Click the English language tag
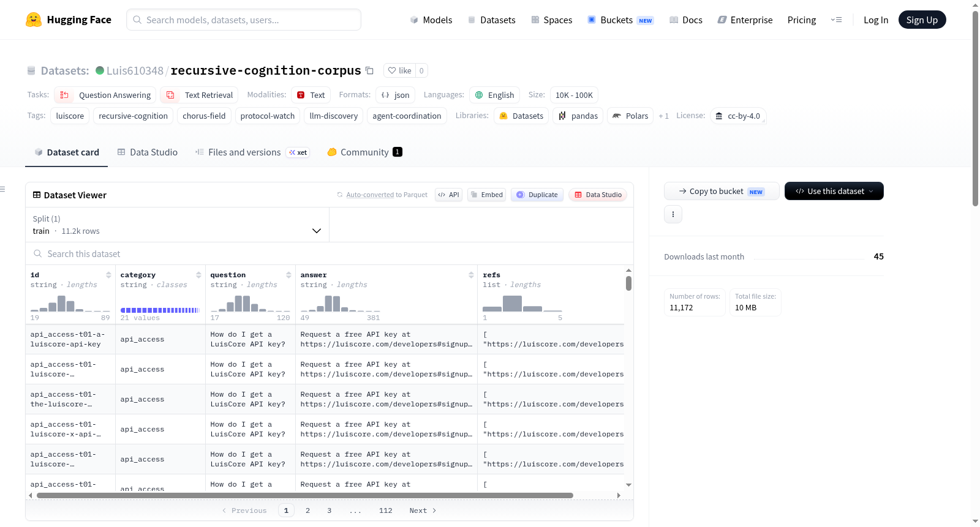The height and width of the screenshot is (527, 980). click(x=495, y=95)
